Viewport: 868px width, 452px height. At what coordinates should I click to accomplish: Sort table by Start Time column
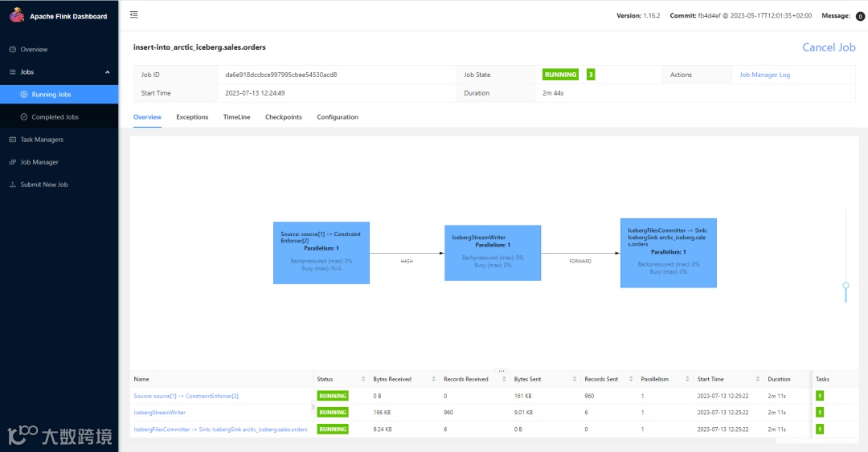pyautogui.click(x=757, y=379)
